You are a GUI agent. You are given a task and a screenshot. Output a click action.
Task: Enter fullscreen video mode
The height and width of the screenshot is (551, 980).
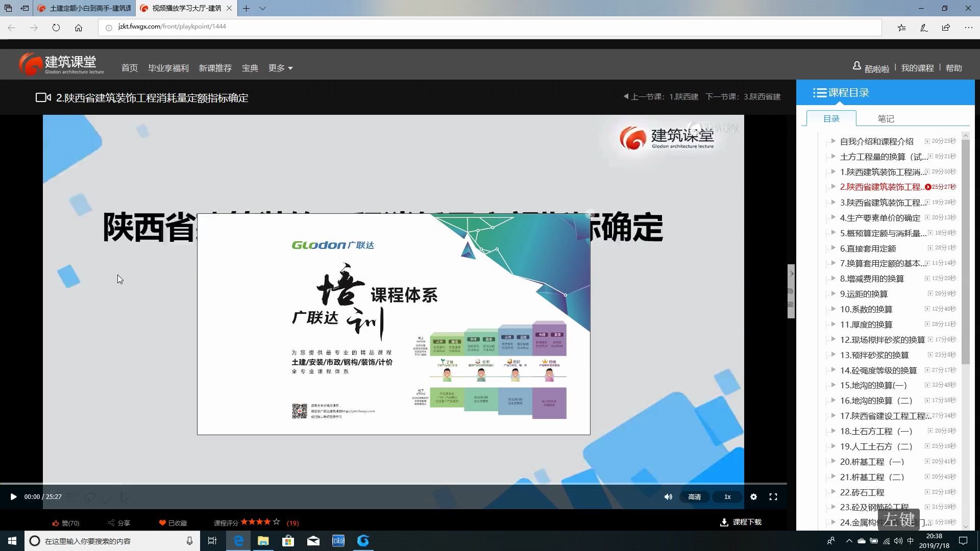(773, 497)
